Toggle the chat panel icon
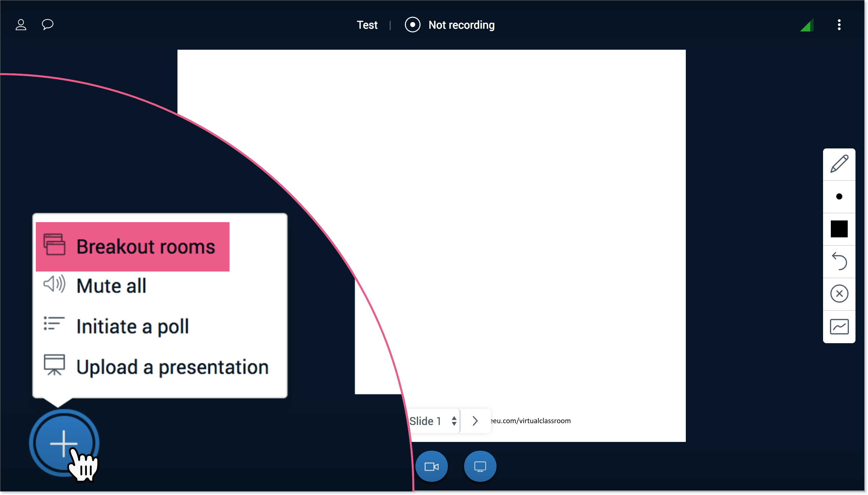The height and width of the screenshot is (495, 868). (x=47, y=24)
